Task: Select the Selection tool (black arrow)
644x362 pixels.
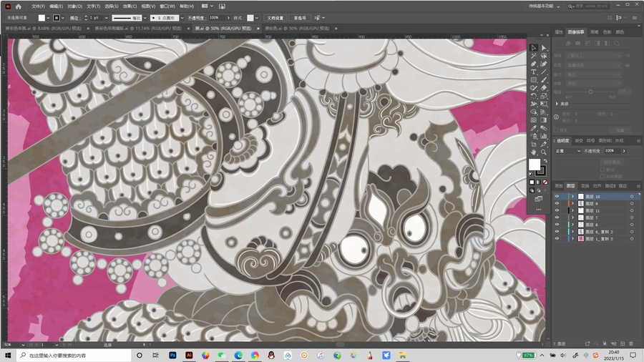Action: pyautogui.click(x=534, y=48)
